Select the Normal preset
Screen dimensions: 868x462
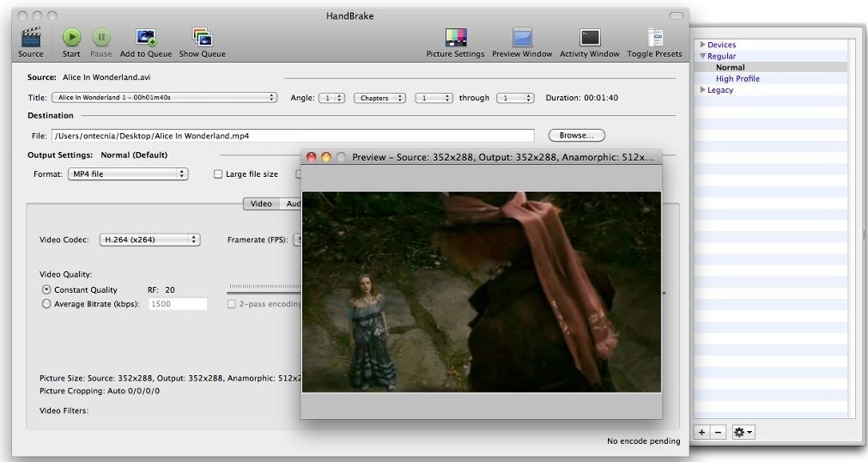[730, 67]
